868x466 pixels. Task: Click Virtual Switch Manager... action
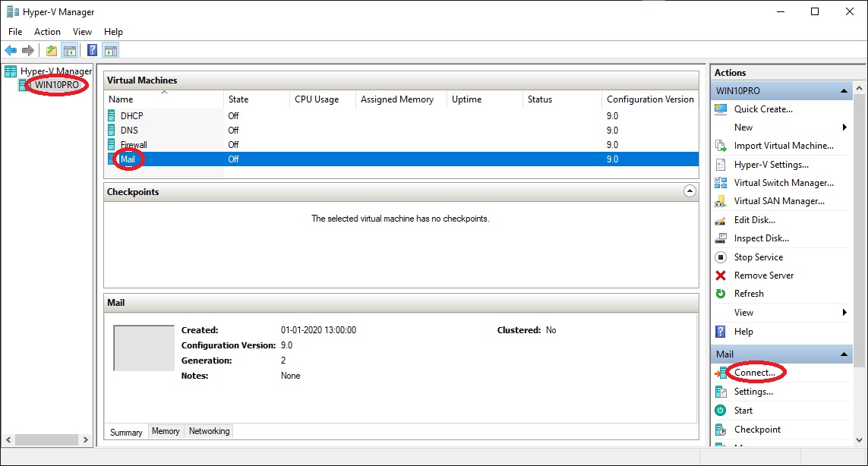pos(784,183)
